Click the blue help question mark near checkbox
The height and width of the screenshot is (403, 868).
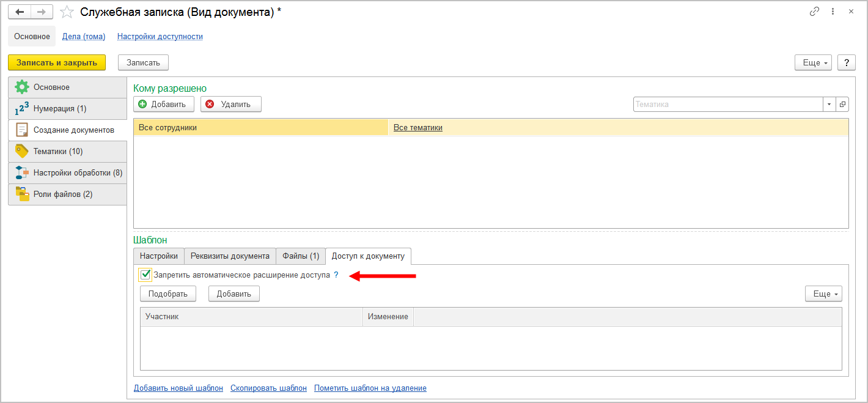(x=336, y=275)
